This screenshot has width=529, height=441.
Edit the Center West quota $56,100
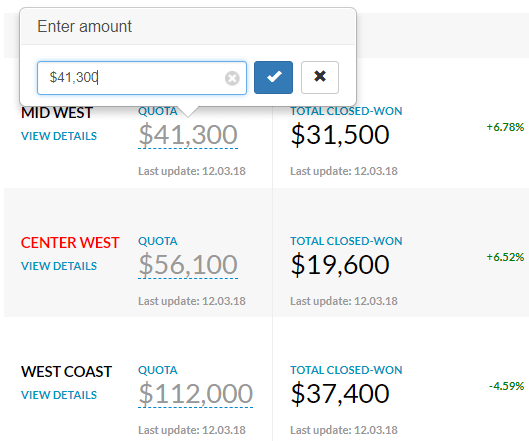[x=188, y=265]
